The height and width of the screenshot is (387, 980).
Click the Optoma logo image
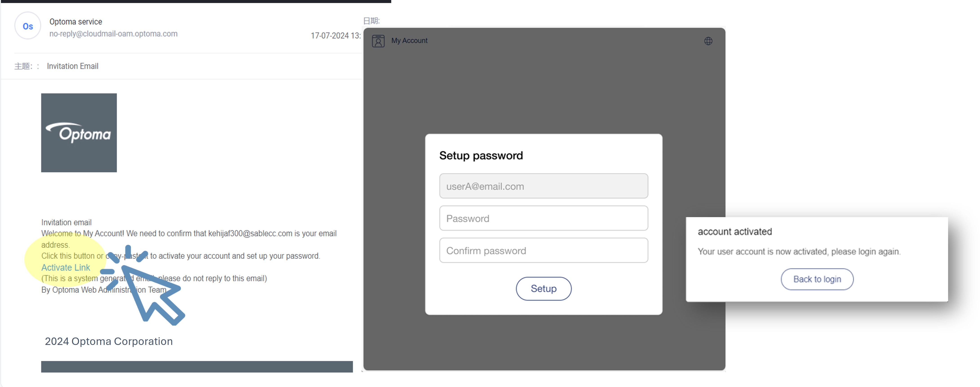click(x=79, y=133)
